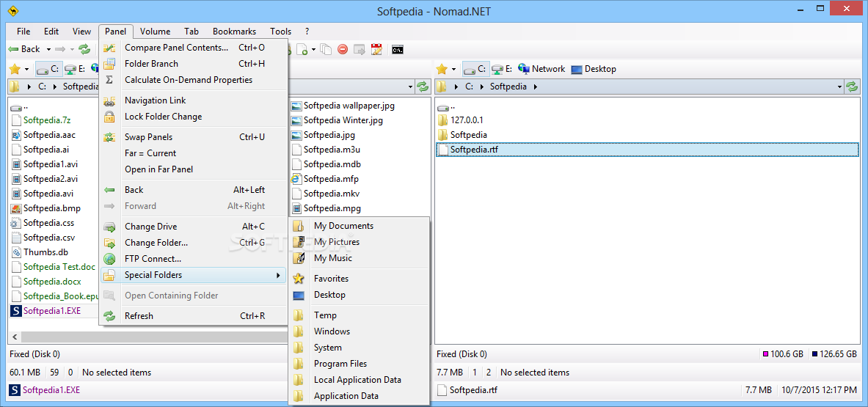Click the 60.1 MB status bar text
The image size is (868, 407).
[25, 373]
